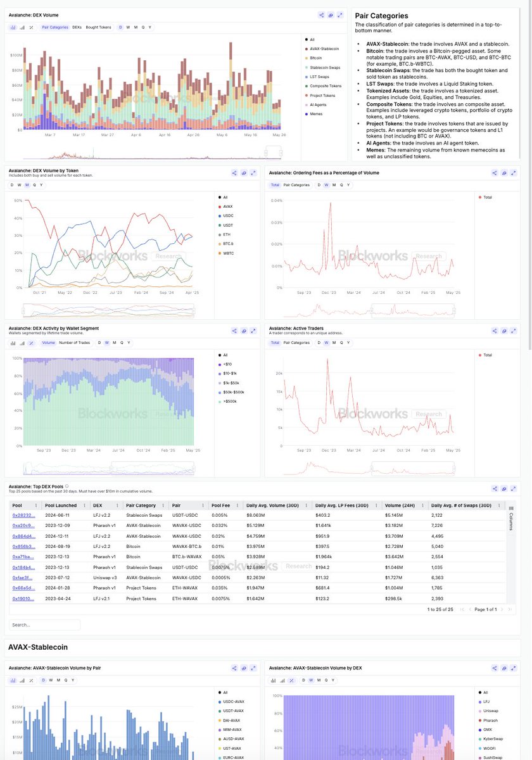Copy link icon on Ordering Fees chart
Screen dimensions: 532x760
[x=504, y=172]
